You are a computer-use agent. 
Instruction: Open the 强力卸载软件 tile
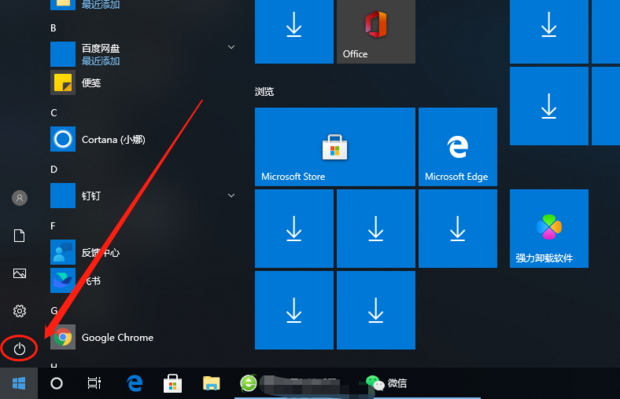[x=549, y=229]
